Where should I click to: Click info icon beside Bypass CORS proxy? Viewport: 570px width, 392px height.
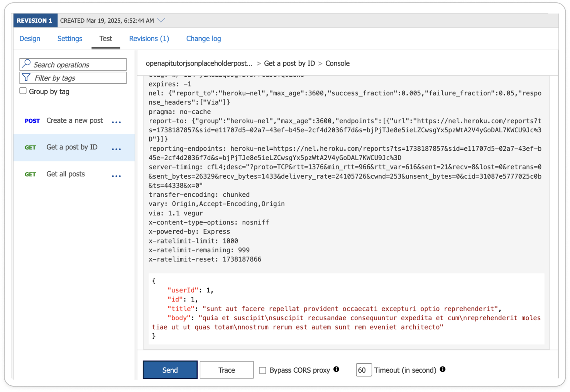pos(336,369)
